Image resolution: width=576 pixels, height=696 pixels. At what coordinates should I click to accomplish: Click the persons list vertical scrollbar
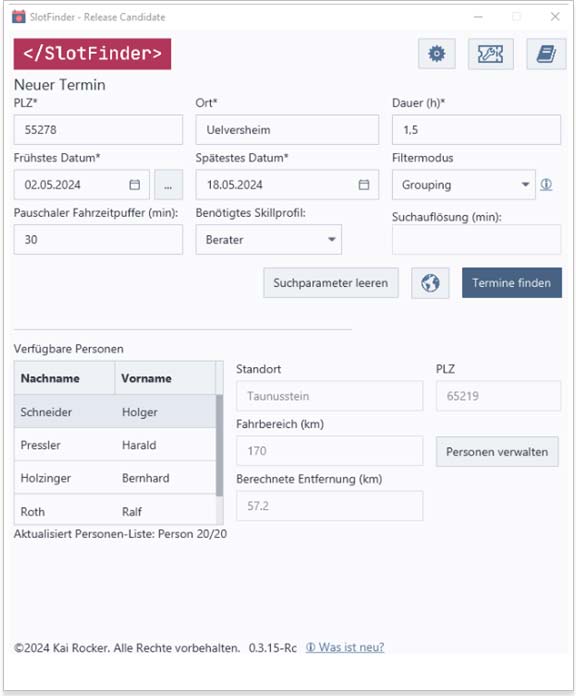(219, 445)
